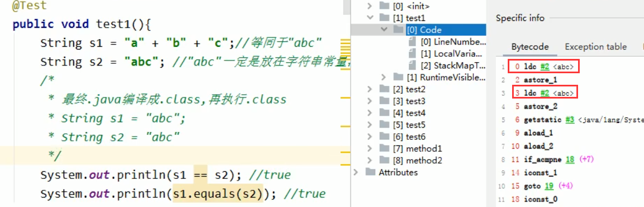Jump to offset 18 from if_acmpne

pos(569,159)
